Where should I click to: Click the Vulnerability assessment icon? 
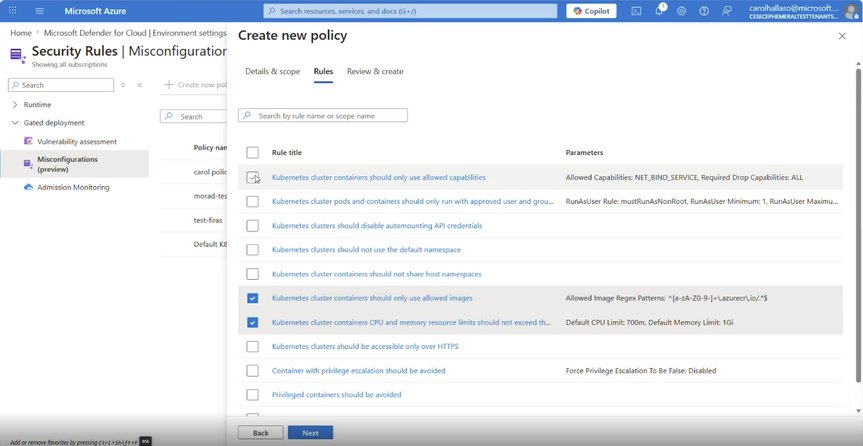coord(29,141)
